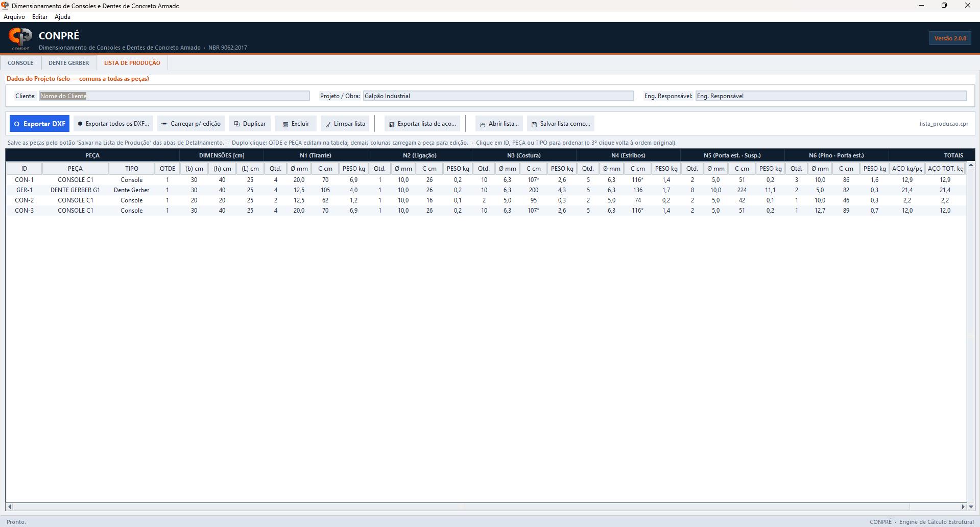Screen dimensions: 980x527
Task: Click the horizontal scrollbar left arrow
Action: [10, 507]
